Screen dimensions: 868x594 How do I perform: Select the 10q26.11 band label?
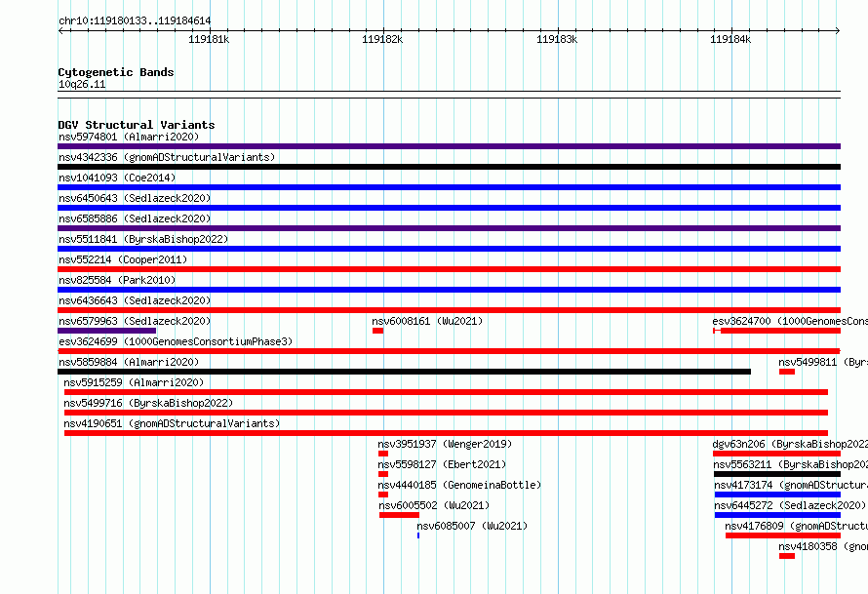pyautogui.click(x=82, y=84)
